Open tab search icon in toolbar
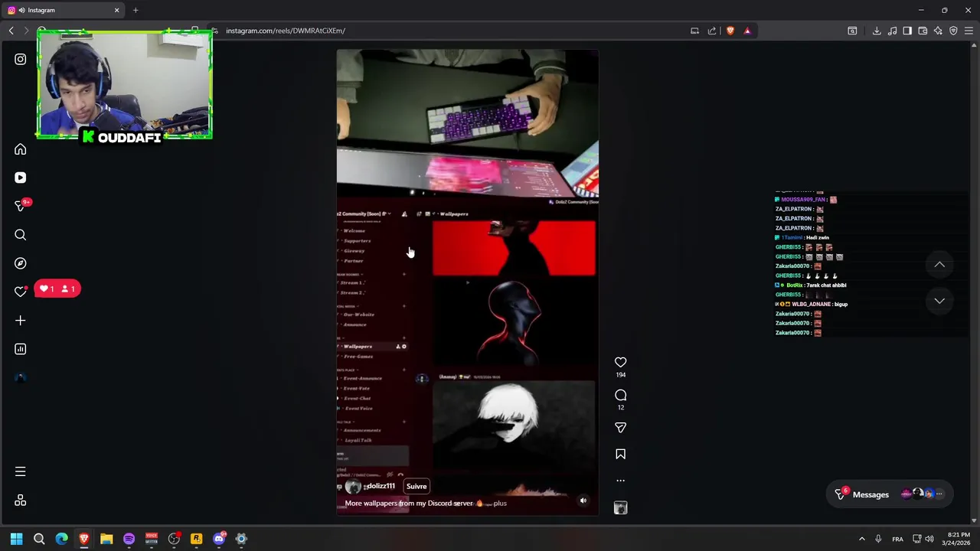The image size is (980, 551). click(x=852, y=31)
